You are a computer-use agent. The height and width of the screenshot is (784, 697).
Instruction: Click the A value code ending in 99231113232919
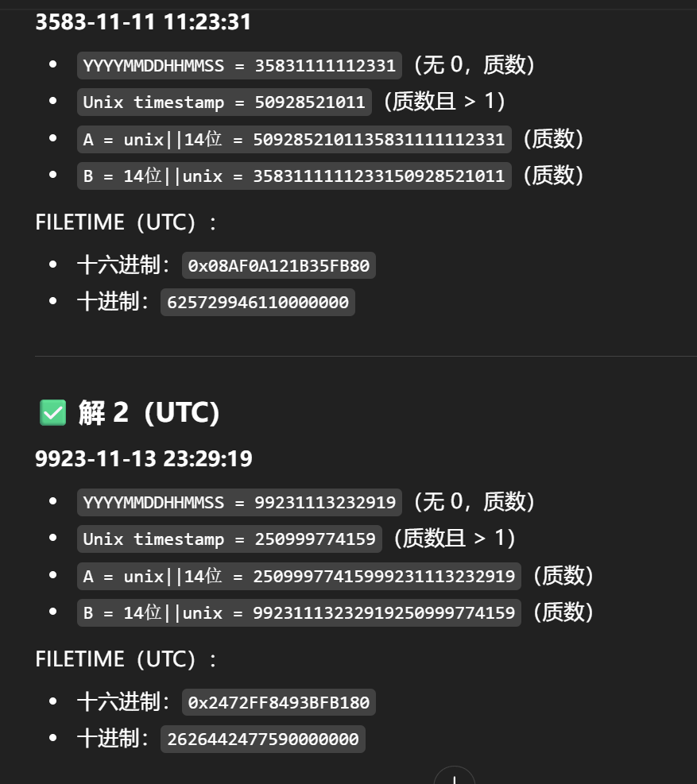click(x=299, y=575)
